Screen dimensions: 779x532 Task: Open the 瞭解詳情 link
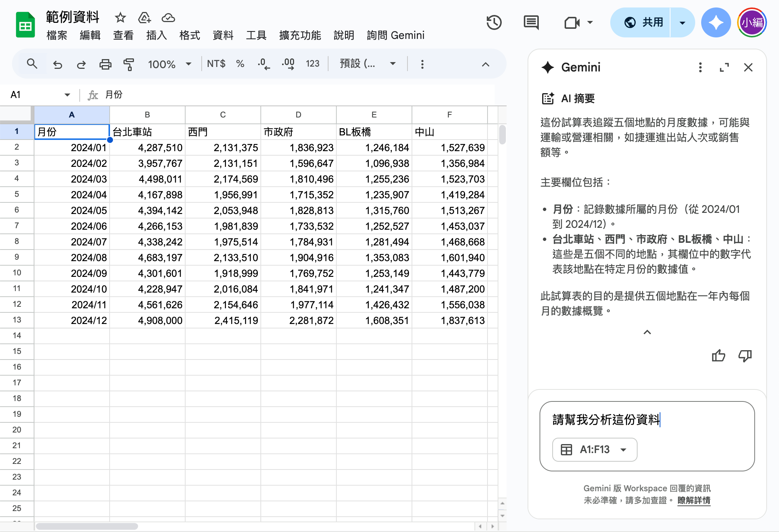(x=694, y=500)
